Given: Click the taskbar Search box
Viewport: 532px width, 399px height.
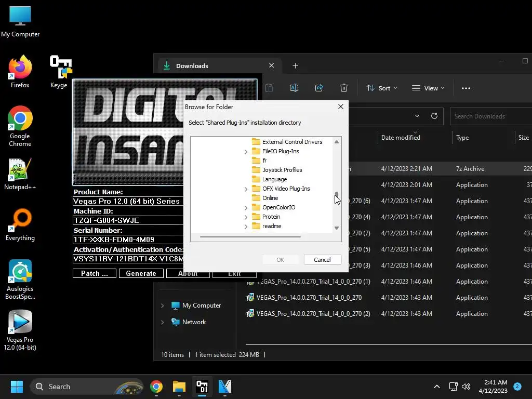Looking at the screenshot, I should click(87, 387).
